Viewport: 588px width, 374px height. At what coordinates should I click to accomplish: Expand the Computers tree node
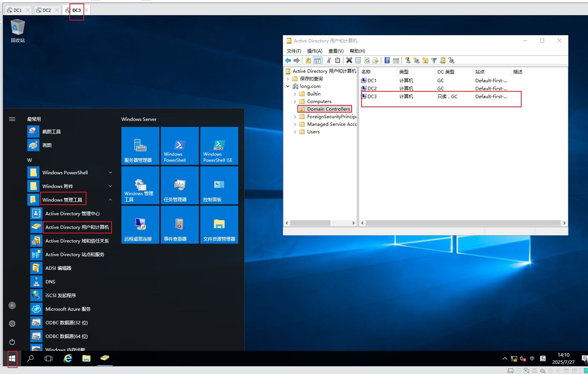(295, 102)
